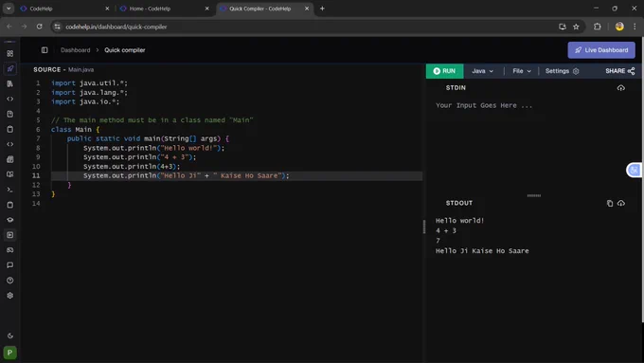Click the Main.java file name label
This screenshot has width=644, height=363.
pos(80,70)
